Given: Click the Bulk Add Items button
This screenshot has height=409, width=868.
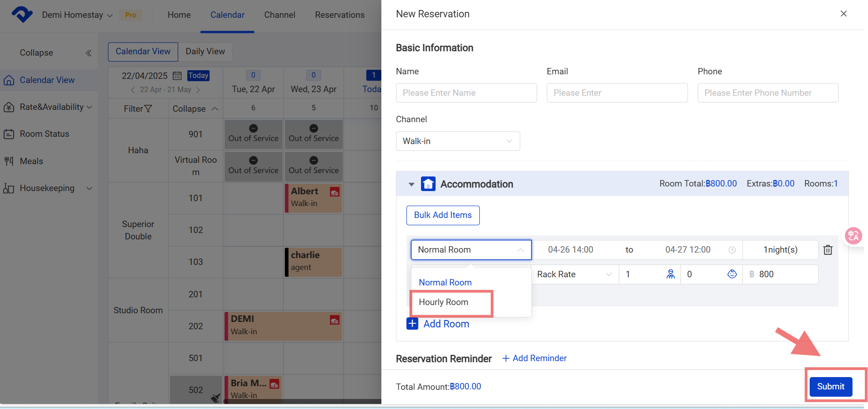Looking at the screenshot, I should click(442, 215).
